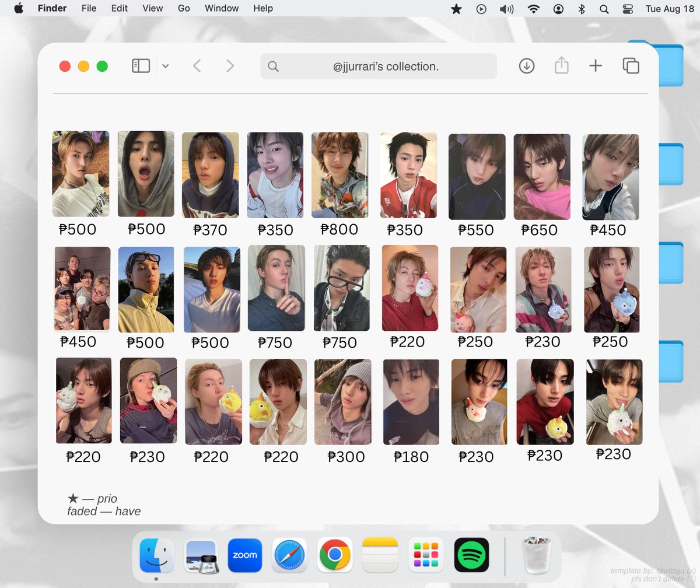
Task: Open the volume icon in menu bar
Action: pyautogui.click(x=506, y=9)
